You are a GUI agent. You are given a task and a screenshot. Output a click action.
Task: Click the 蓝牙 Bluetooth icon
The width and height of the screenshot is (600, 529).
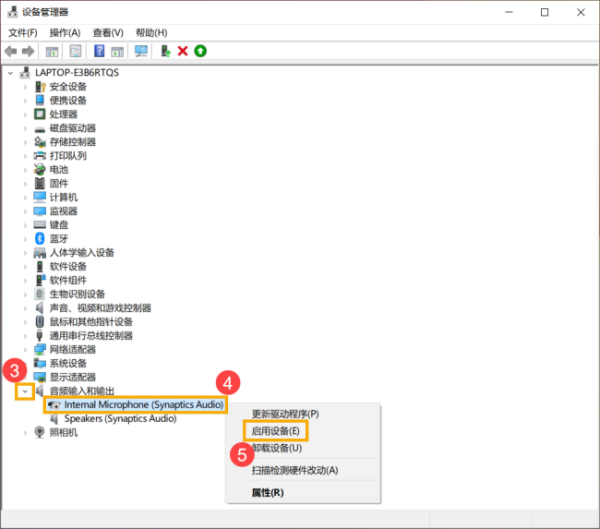[x=40, y=238]
